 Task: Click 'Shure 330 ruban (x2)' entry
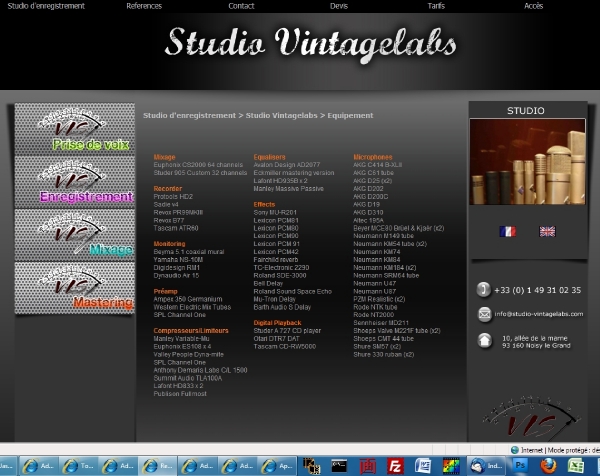click(383, 354)
